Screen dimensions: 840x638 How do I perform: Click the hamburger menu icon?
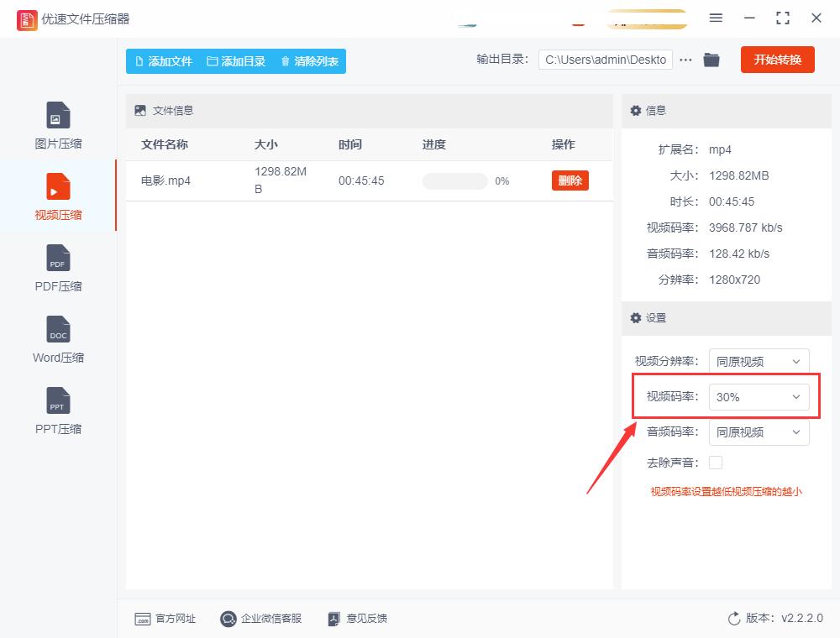[717, 17]
